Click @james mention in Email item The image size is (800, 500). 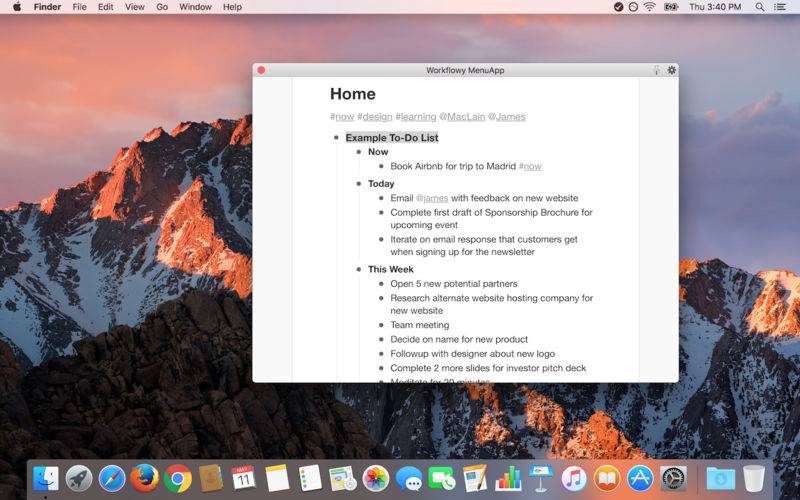pyautogui.click(x=432, y=198)
